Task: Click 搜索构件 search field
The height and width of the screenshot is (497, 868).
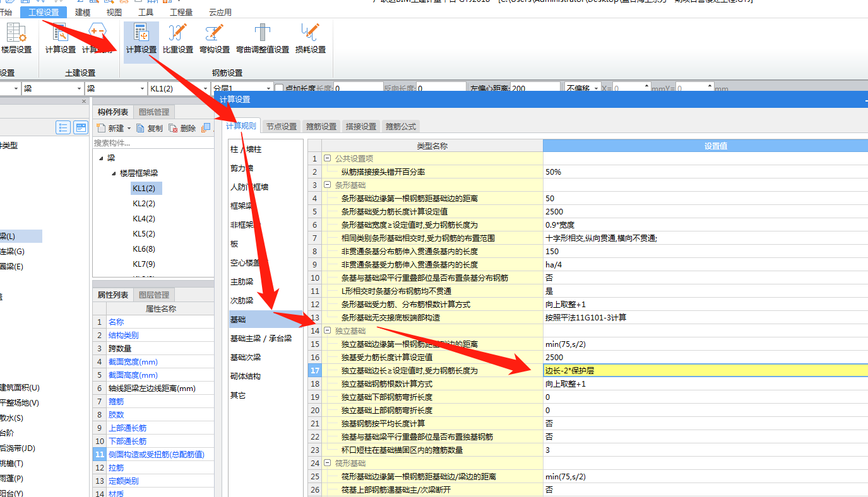Action: [153, 143]
